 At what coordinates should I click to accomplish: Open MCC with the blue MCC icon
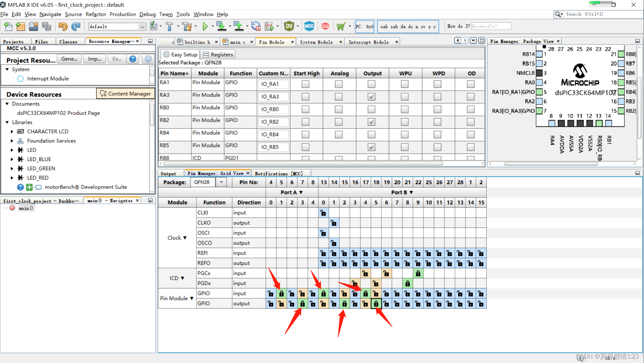point(309,26)
